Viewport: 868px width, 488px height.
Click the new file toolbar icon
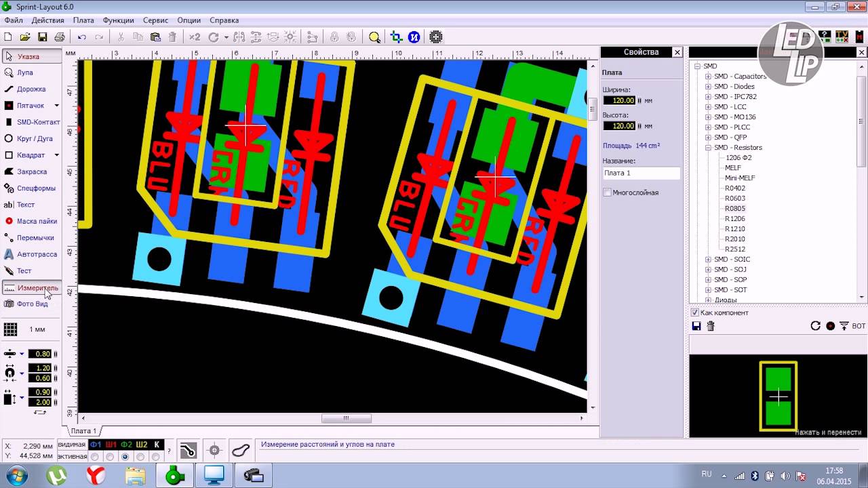pyautogui.click(x=8, y=37)
